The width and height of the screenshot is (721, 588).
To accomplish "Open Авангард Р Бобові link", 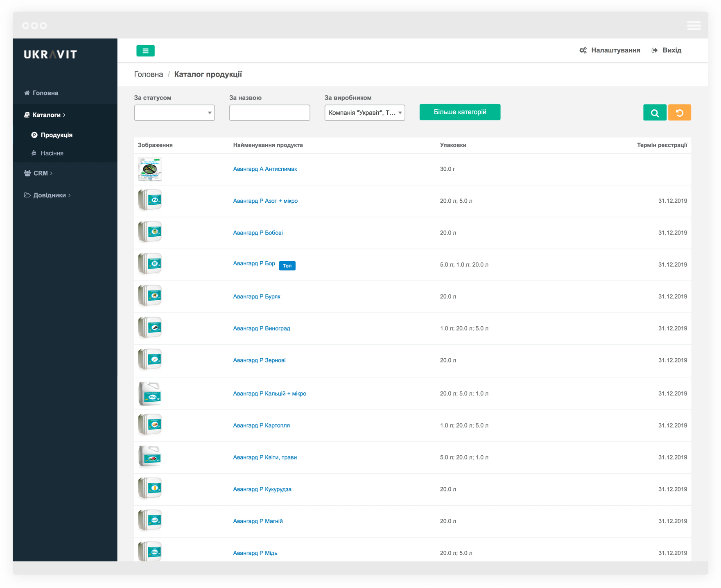I will click(258, 233).
